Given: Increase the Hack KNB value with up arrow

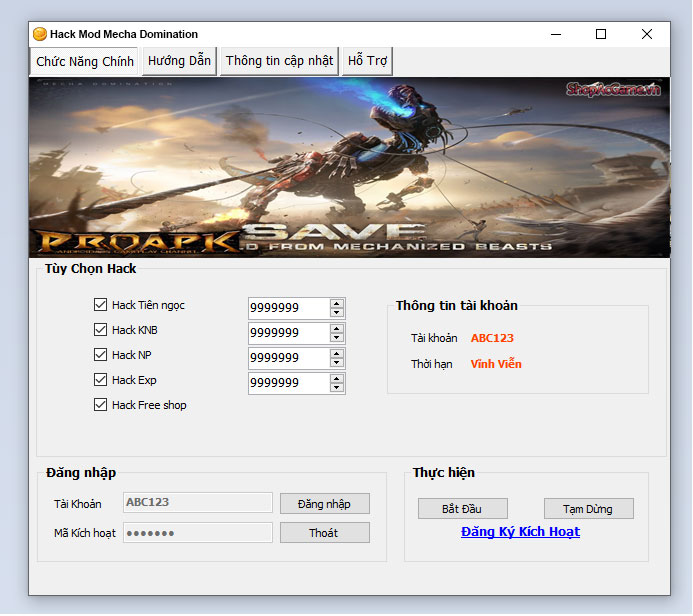Looking at the screenshot, I should tap(337, 329).
